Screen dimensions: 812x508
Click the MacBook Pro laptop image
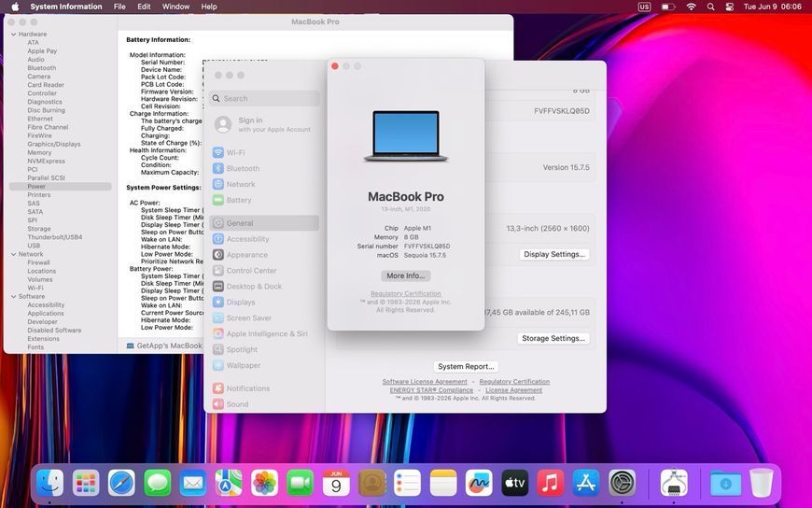pyautogui.click(x=405, y=135)
